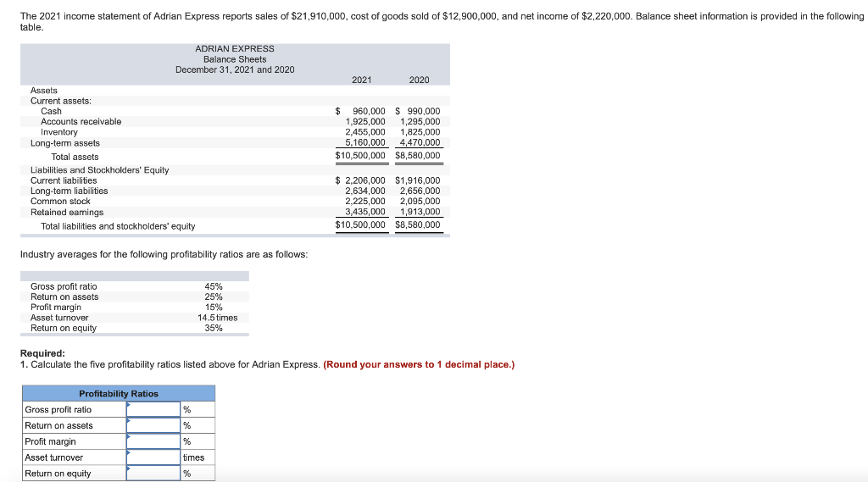The height and width of the screenshot is (482, 868).
Task: Click the Gross profit ratio answer field
Action: pyautogui.click(x=153, y=409)
